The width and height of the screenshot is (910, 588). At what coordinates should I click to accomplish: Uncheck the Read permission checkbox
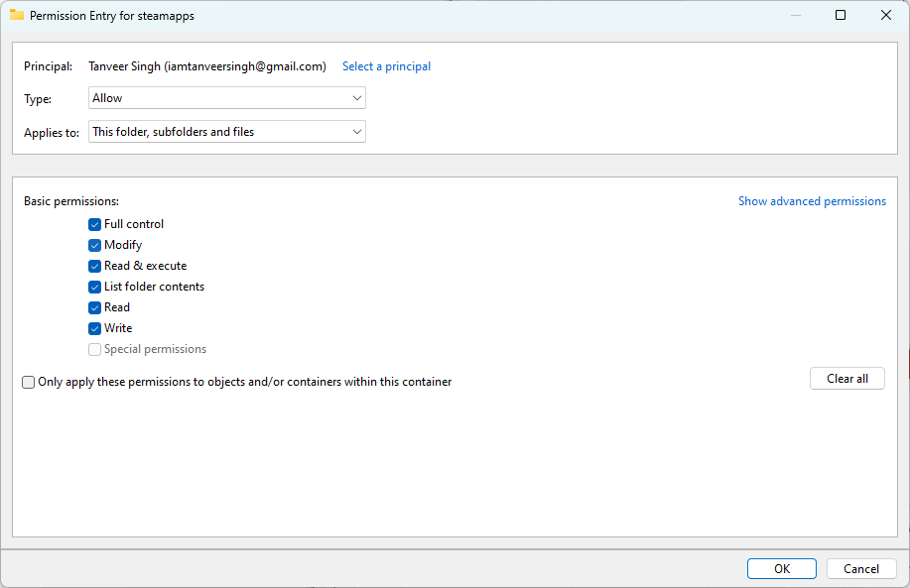pyautogui.click(x=94, y=308)
